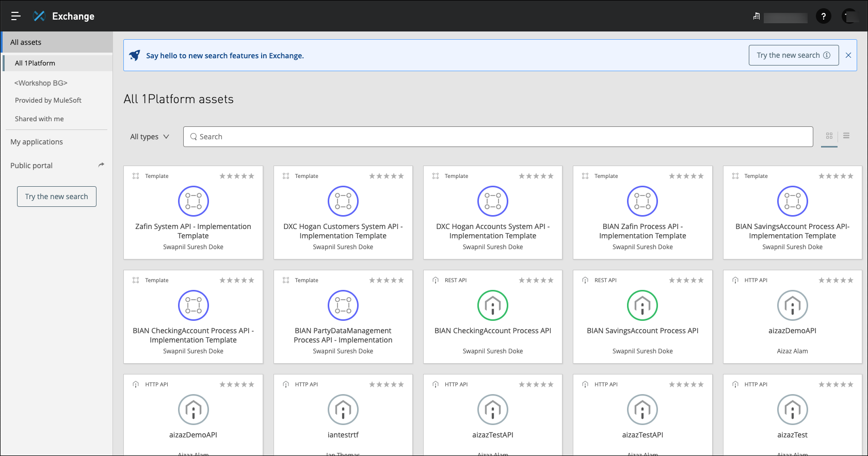868x456 pixels.
Task: Open Shared with me section
Action: coord(39,119)
